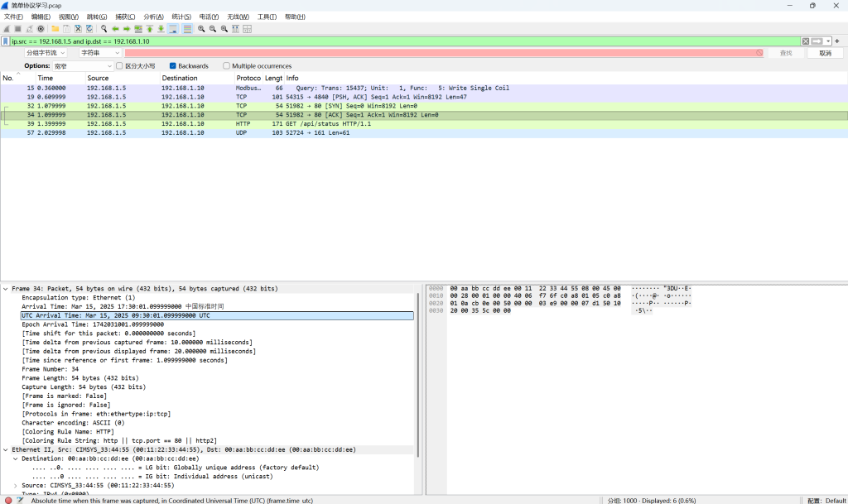This screenshot has width=848, height=504.
Task: Click the 取消 button in search bar
Action: point(825,53)
